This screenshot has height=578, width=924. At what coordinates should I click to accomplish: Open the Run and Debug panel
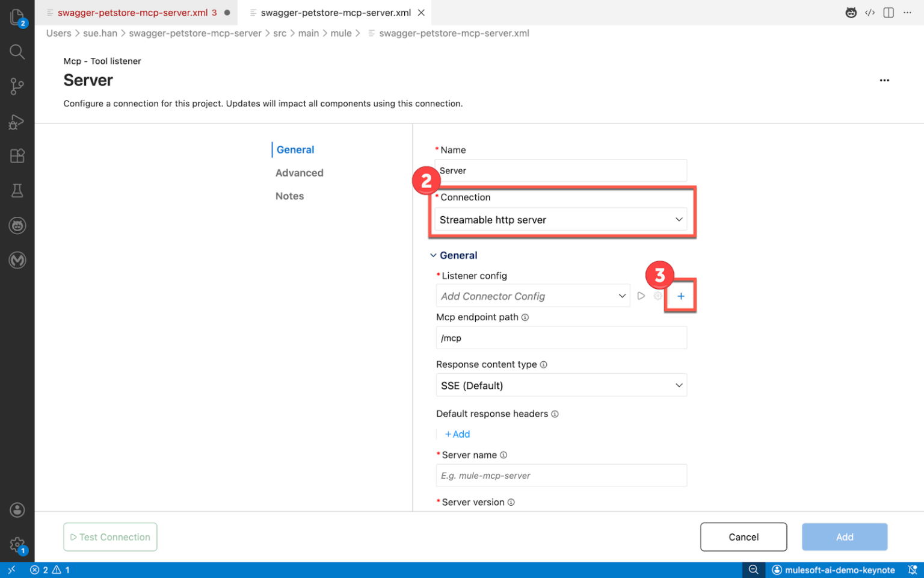(x=17, y=122)
